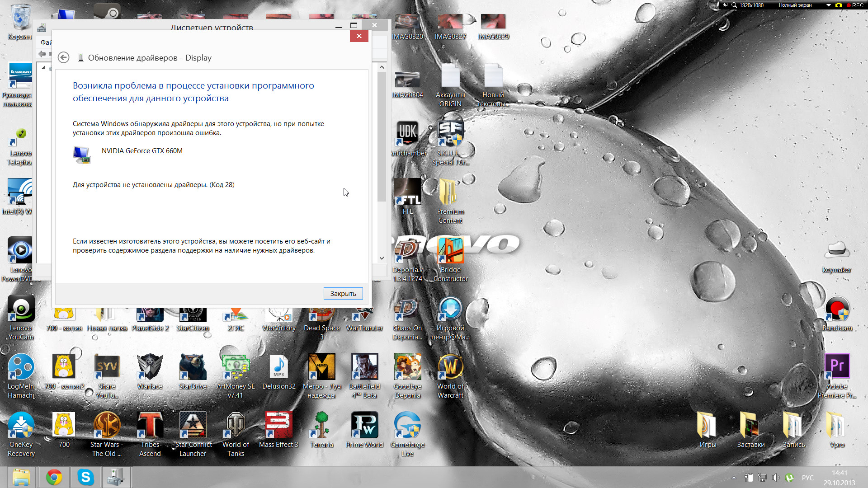Viewport: 868px width, 488px height.
Task: Open the World of Tanks desktop shortcut
Action: (x=236, y=426)
